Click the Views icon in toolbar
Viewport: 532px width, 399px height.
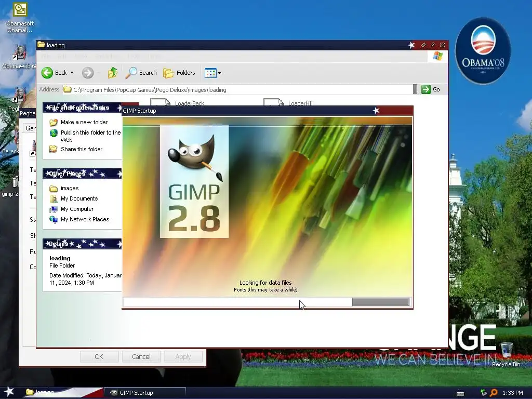(210, 73)
